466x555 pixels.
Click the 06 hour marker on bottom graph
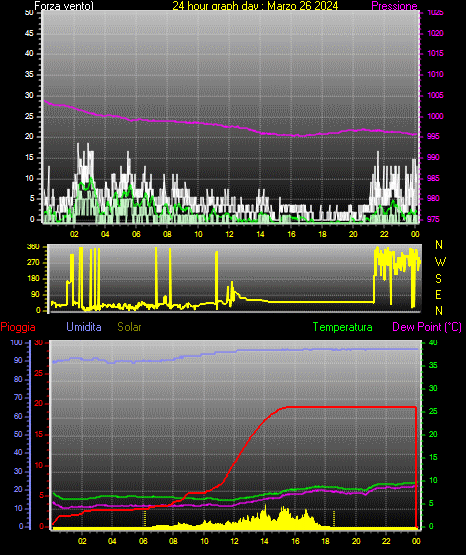point(143,541)
